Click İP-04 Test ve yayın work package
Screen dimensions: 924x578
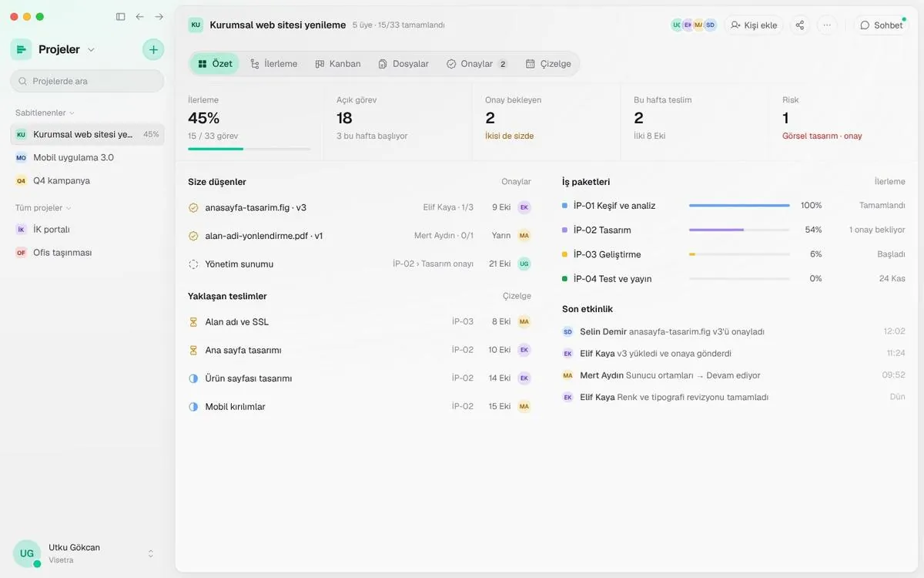coord(734,279)
